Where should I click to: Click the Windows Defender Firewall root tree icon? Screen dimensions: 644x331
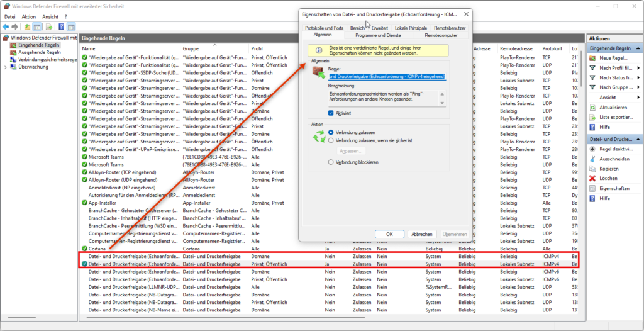(x=6, y=38)
